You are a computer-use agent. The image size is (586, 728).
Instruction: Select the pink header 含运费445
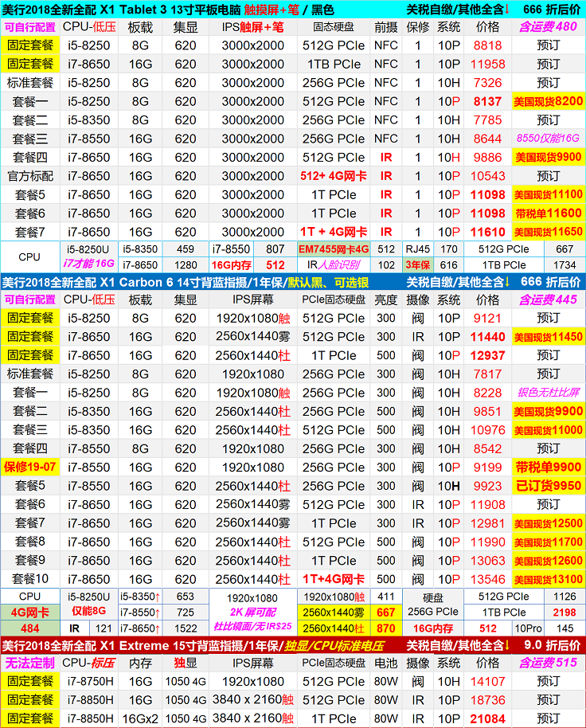[548, 299]
